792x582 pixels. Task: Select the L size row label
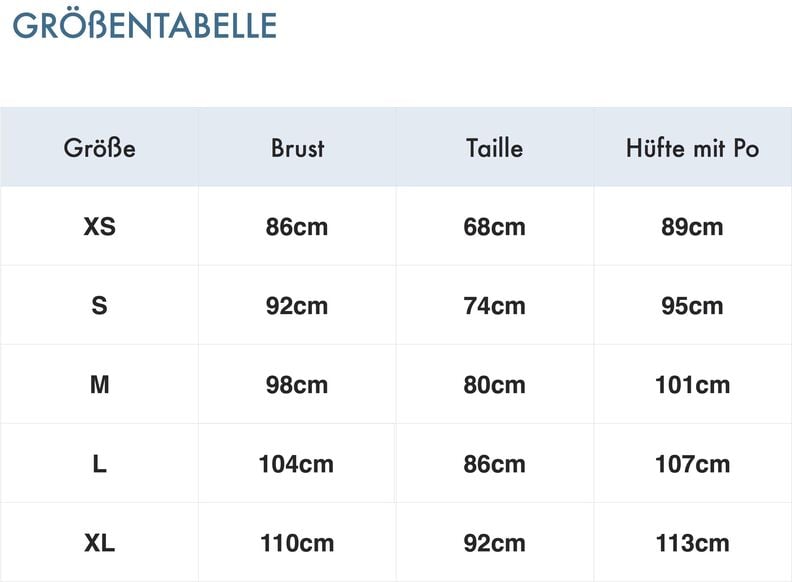[x=99, y=464]
